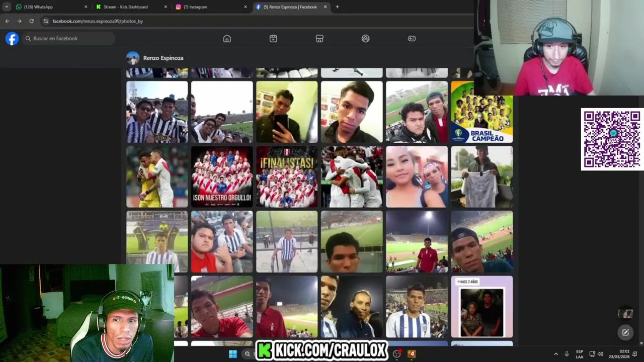
Task: Open the network tray icon
Action: pyautogui.click(x=592, y=354)
